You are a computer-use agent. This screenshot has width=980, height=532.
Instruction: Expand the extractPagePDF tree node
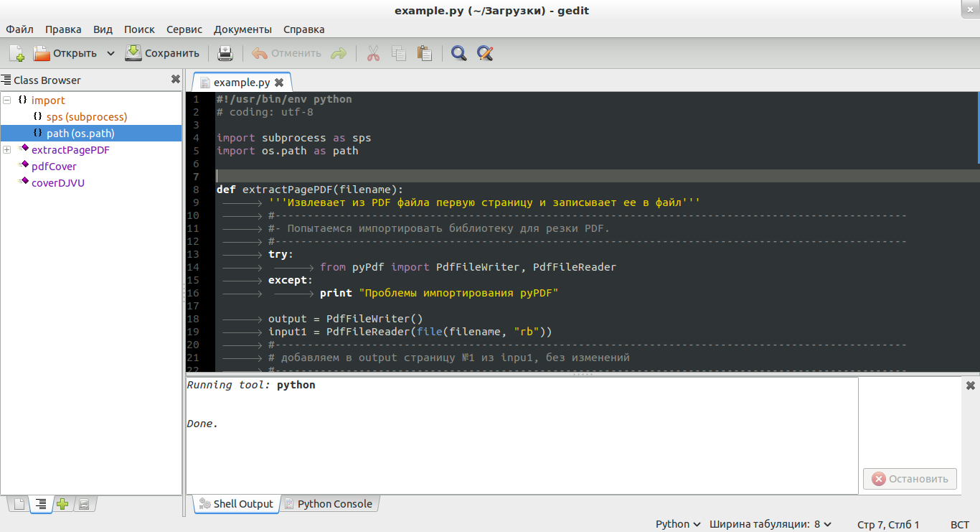click(7, 150)
